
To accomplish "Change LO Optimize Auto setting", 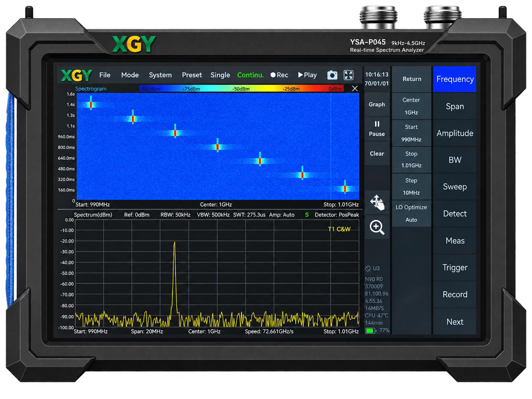I will (x=411, y=213).
